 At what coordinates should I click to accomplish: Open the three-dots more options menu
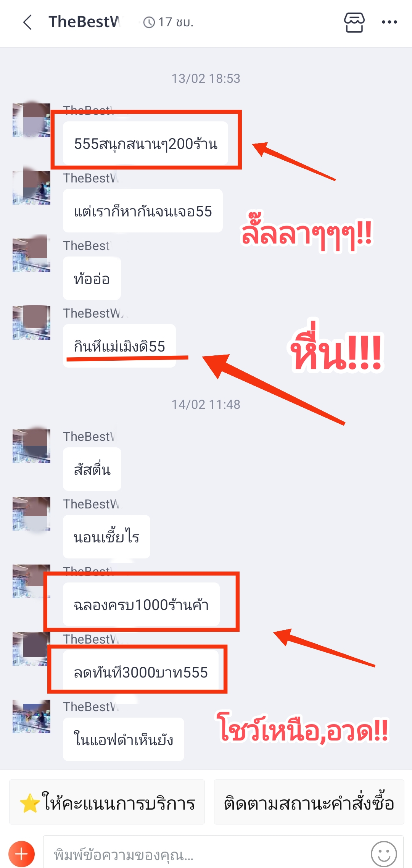(x=389, y=22)
